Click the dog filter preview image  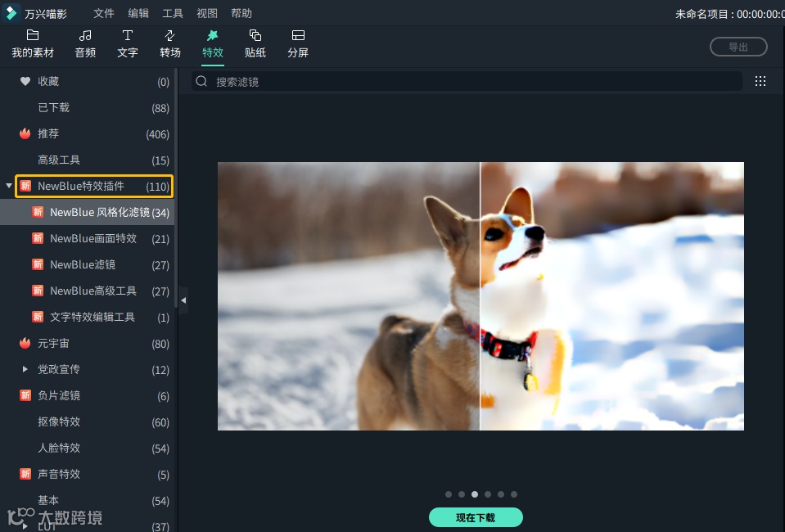pos(480,295)
